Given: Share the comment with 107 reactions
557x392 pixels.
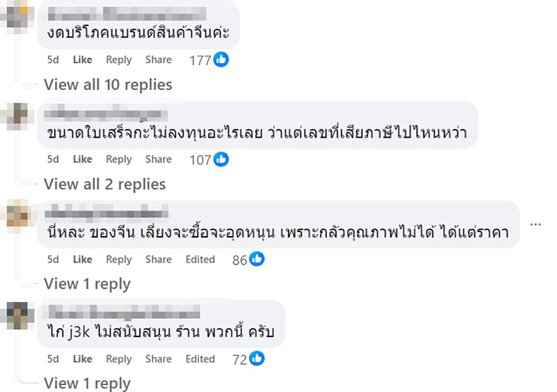Looking at the screenshot, I should (x=158, y=159).
